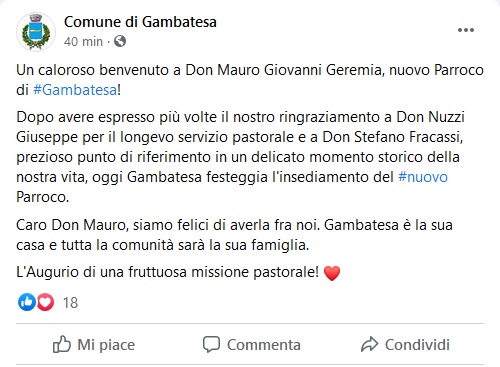
Task: Click the red heart emoji in text
Action: pos(332,273)
